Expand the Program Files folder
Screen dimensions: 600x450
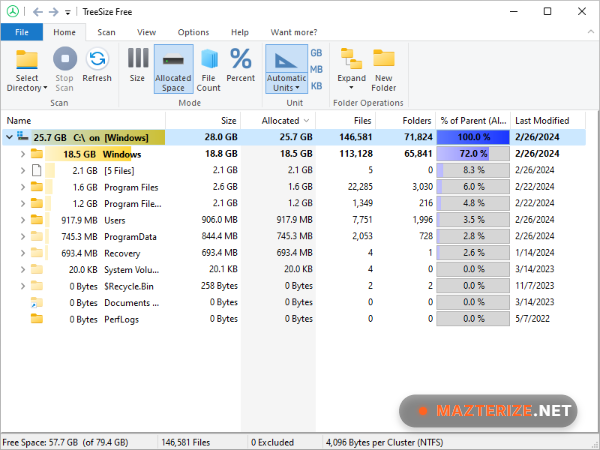point(23,187)
